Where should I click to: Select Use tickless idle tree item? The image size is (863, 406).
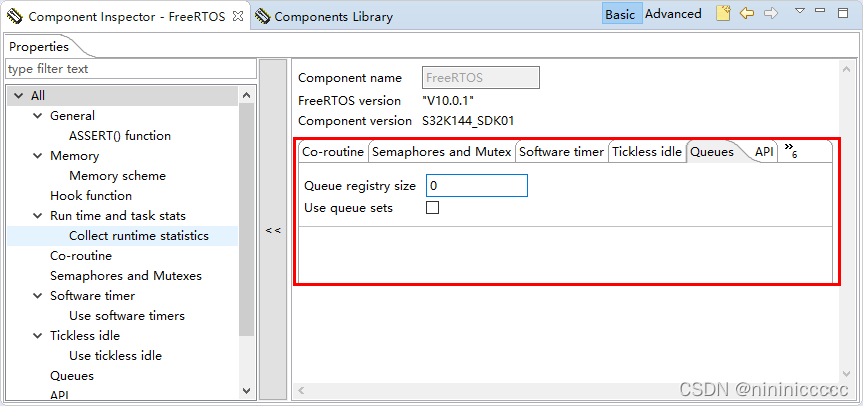click(x=116, y=356)
